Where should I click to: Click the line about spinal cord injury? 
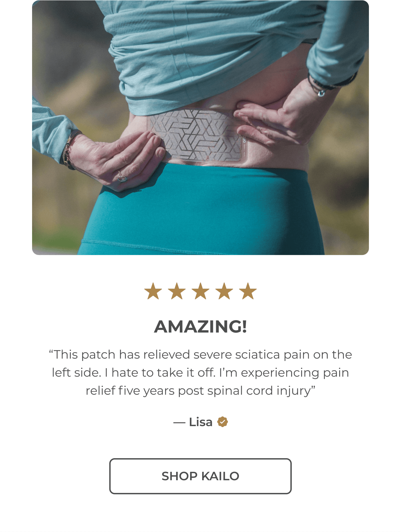point(200,390)
